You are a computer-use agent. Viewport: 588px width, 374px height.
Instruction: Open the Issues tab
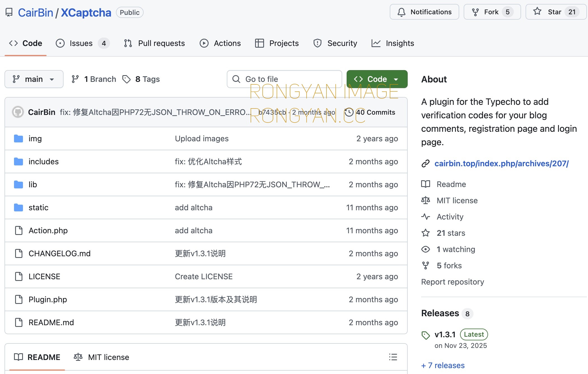83,43
